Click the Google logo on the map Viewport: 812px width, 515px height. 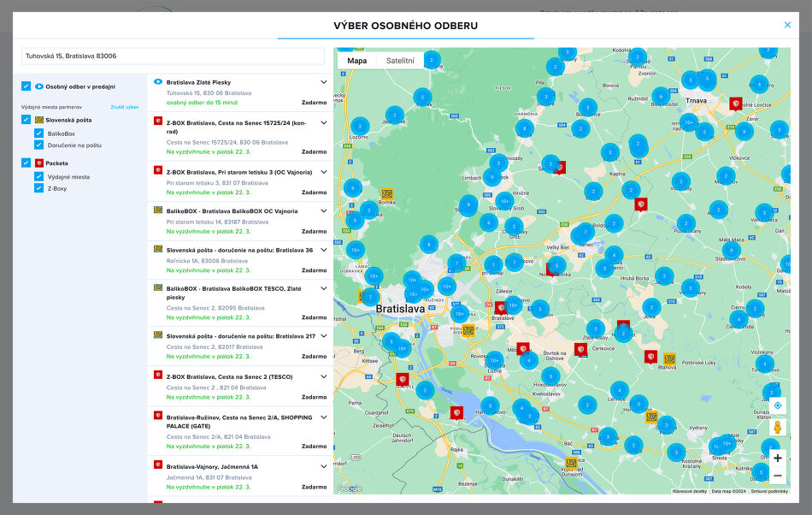point(349,488)
